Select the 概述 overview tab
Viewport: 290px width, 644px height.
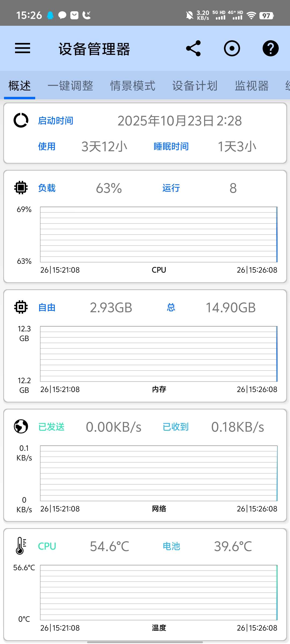tap(20, 86)
